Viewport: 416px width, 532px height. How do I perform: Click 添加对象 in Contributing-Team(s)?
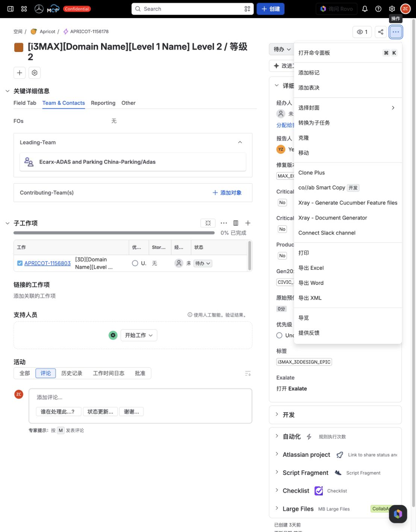[227, 193]
